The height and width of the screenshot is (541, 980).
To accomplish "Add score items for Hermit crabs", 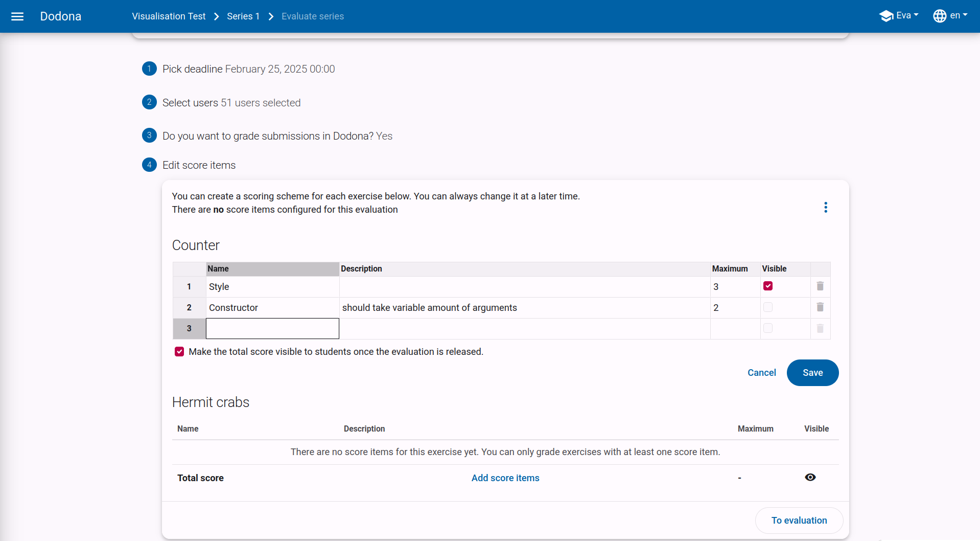I will (505, 478).
